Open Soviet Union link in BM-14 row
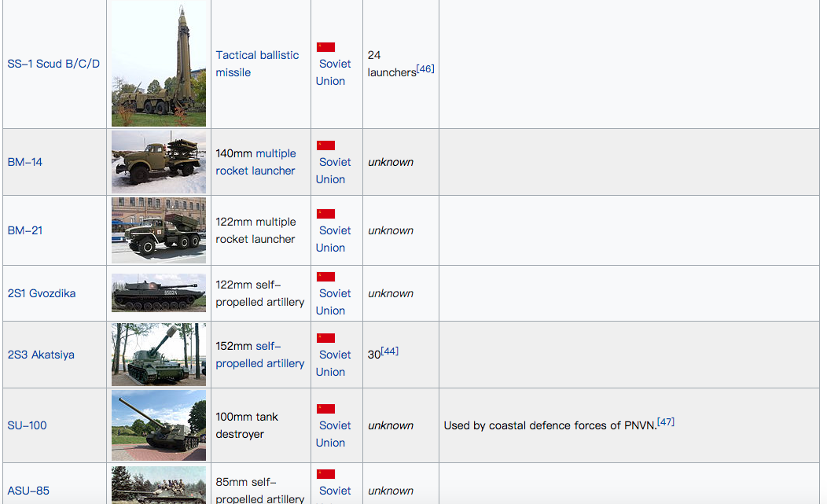Viewport: 827px width, 504px height. point(333,171)
